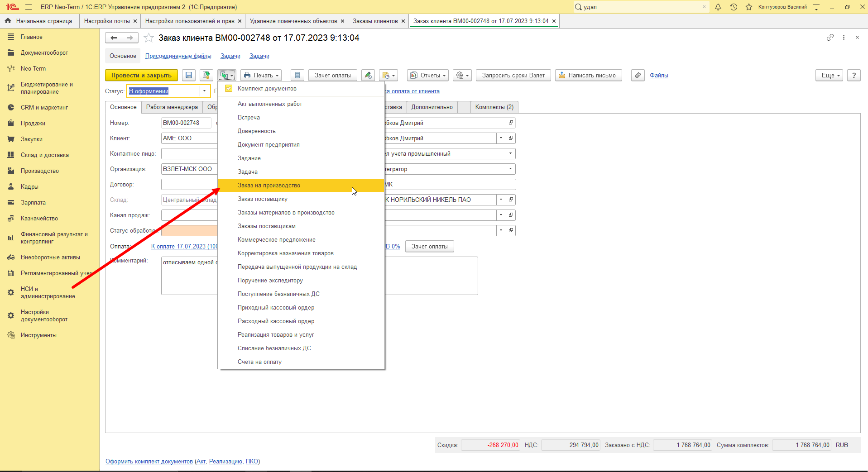Expand the Статус dropdown arrow
The image size is (868, 472).
click(205, 91)
